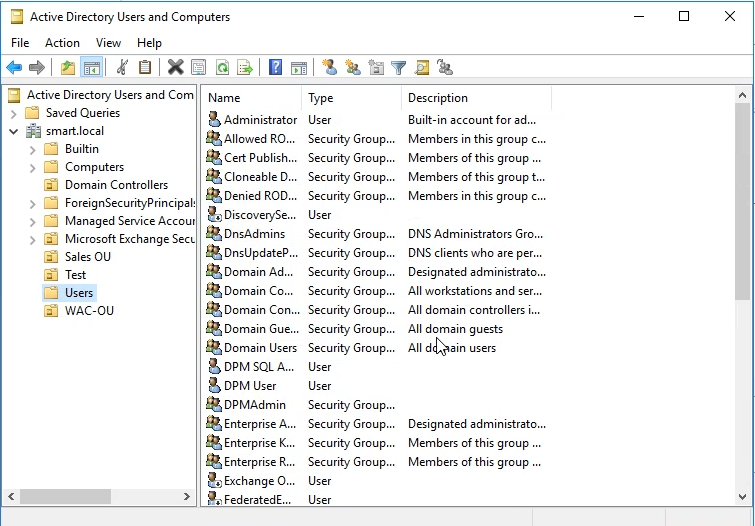
Task: Click the clipboard Copy icon in toolbar
Action: (x=145, y=68)
